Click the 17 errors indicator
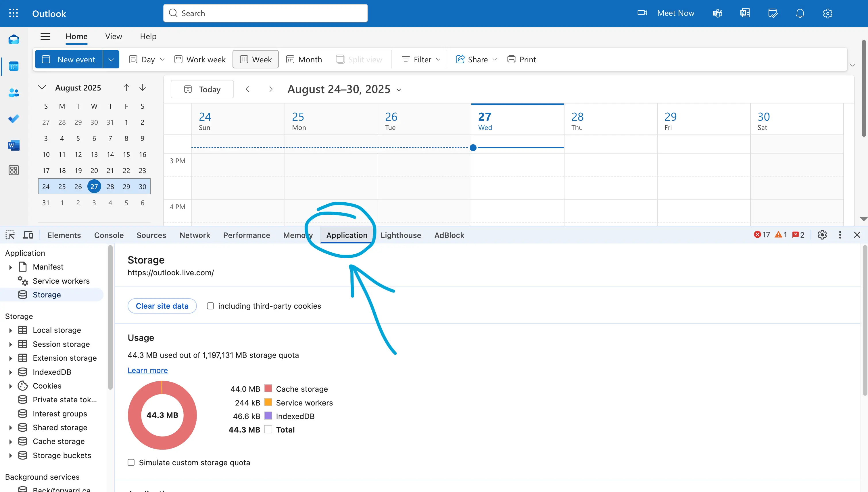868x492 pixels. (x=762, y=235)
